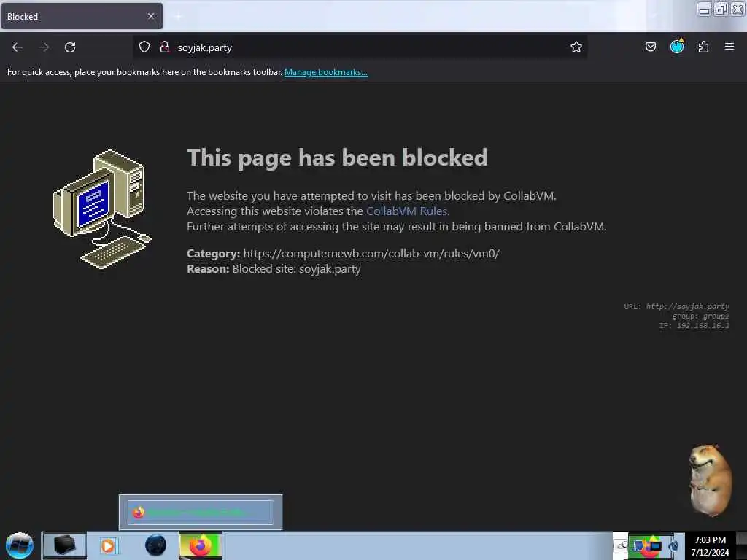This screenshot has height=560, width=747.
Task: Click the retro computer illustration
Action: (x=101, y=209)
